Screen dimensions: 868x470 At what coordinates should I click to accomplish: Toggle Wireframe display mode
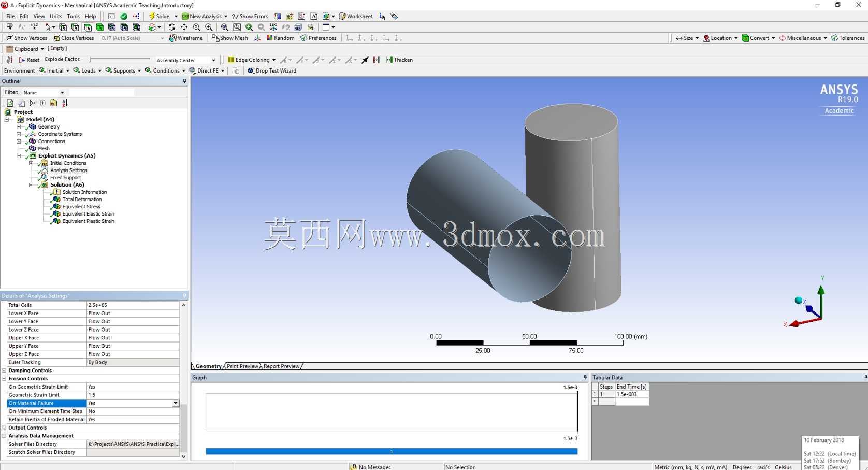tap(186, 38)
